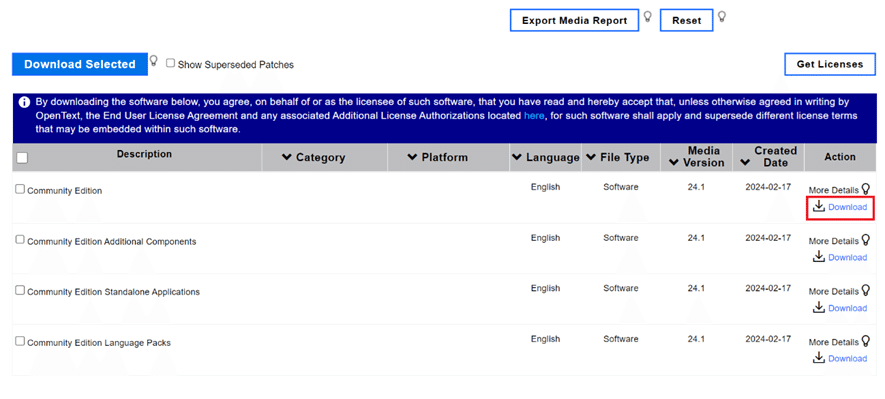Tick the Community Edition Language Packs checkbox

pyautogui.click(x=20, y=341)
